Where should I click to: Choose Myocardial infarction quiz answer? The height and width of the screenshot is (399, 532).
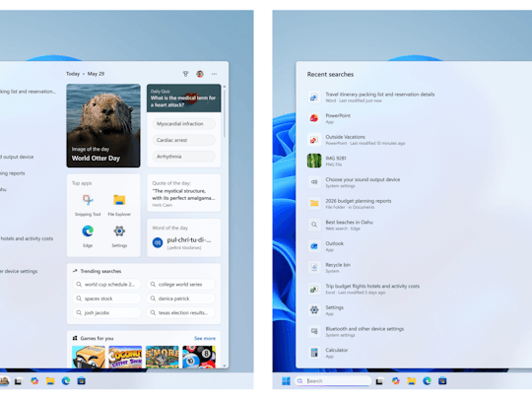click(183, 124)
